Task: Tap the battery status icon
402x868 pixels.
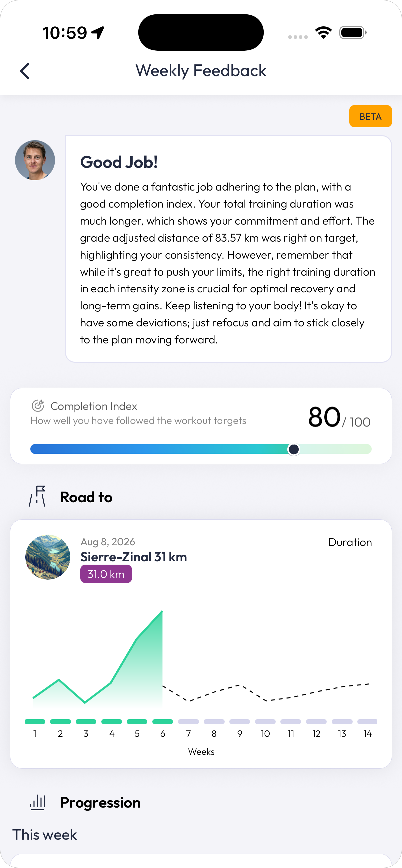Action: click(x=353, y=33)
